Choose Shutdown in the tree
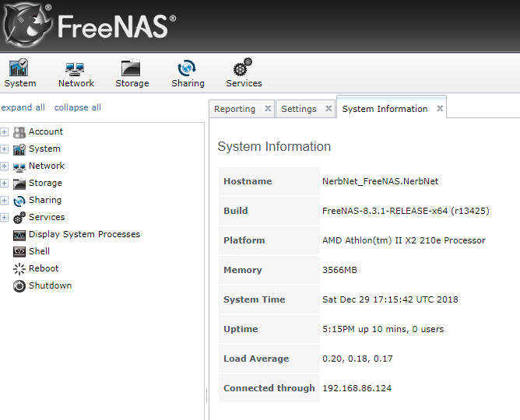Image resolution: width=520 pixels, height=420 pixels. click(x=50, y=285)
